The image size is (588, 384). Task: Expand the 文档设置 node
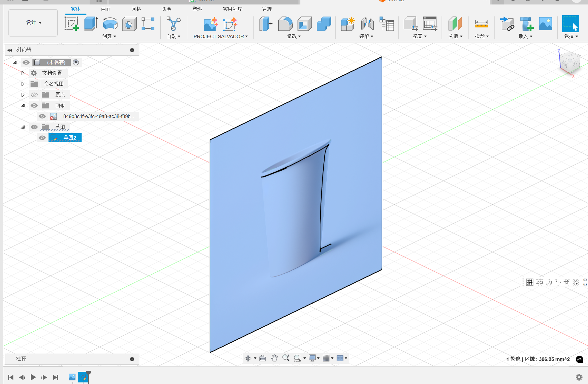(23, 73)
